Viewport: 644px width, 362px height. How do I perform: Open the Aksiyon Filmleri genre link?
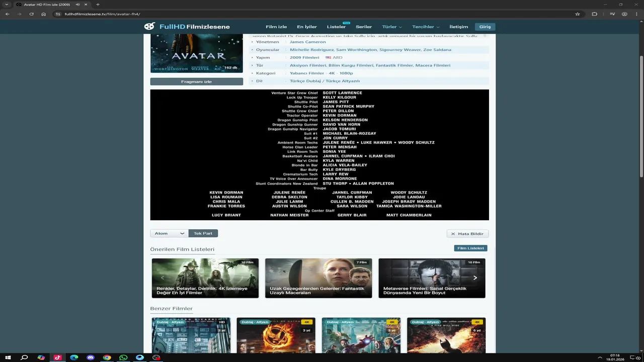(x=308, y=65)
